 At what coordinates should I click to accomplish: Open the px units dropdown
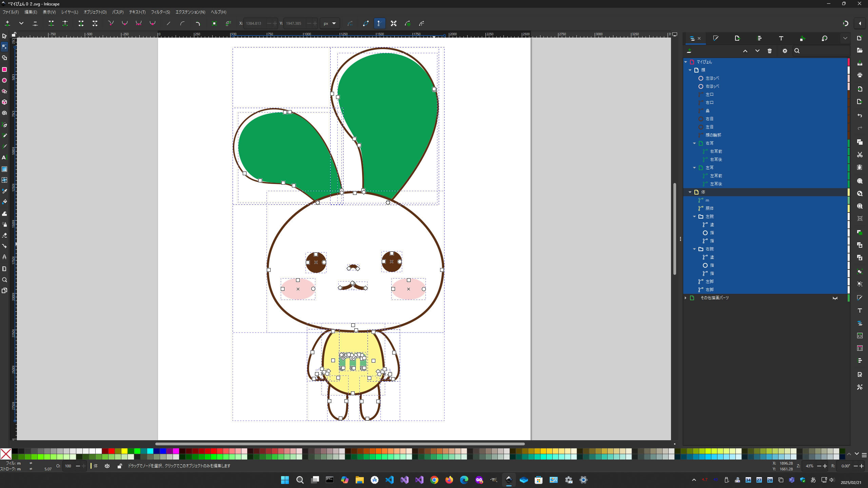coord(330,23)
